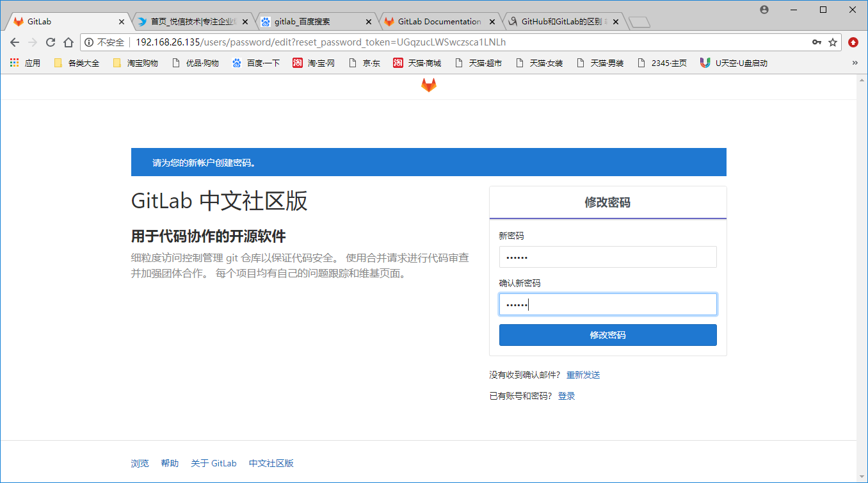868x483 pixels.
Task: Open the 淘宝购物 bookmark folder
Action: click(135, 63)
